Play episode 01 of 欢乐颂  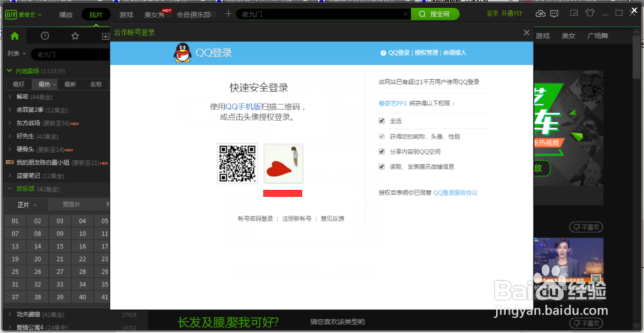pos(15,221)
